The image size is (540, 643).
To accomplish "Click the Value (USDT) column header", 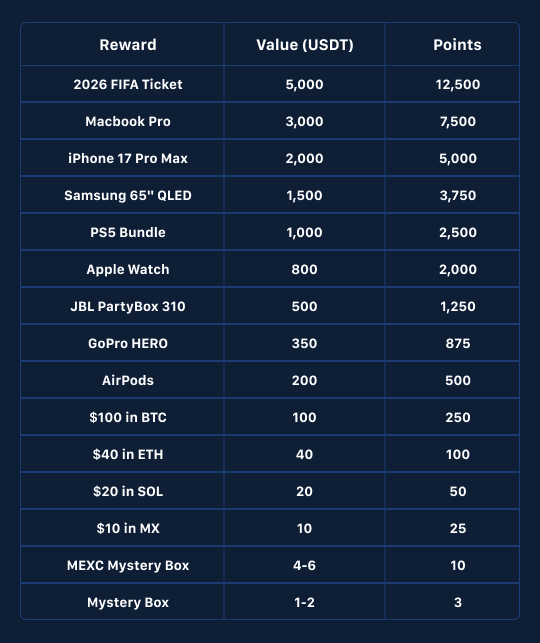I will pyautogui.click(x=305, y=45).
